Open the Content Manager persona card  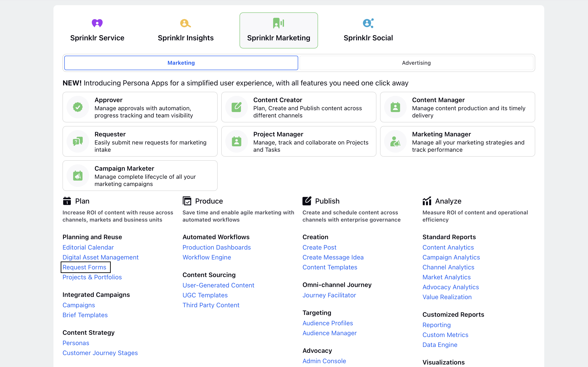point(457,107)
